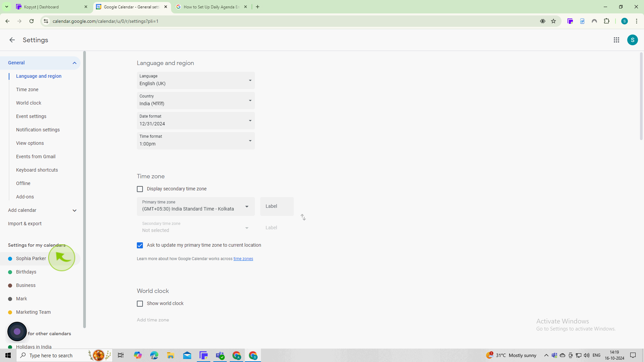Open new browser tab
The image size is (644, 362).
(x=258, y=7)
